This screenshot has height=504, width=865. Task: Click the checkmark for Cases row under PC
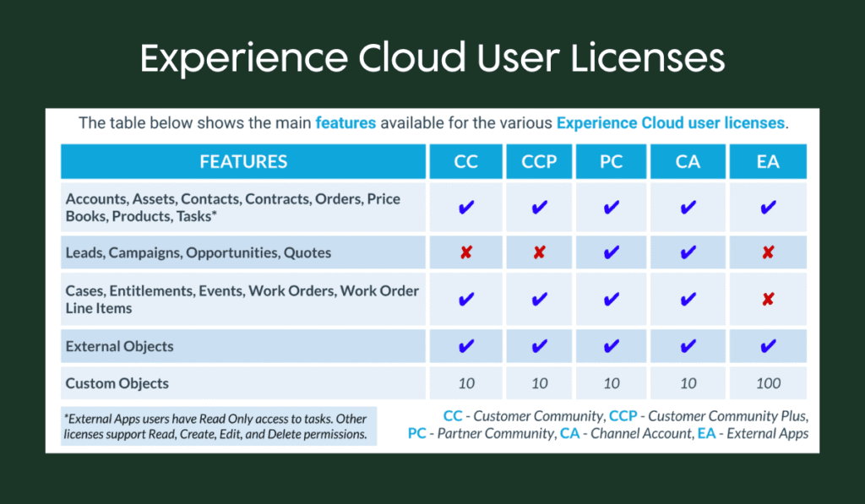pyautogui.click(x=612, y=300)
